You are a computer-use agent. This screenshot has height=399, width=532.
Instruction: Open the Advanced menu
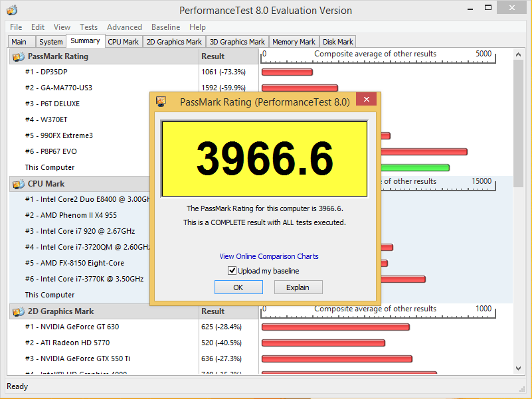124,27
